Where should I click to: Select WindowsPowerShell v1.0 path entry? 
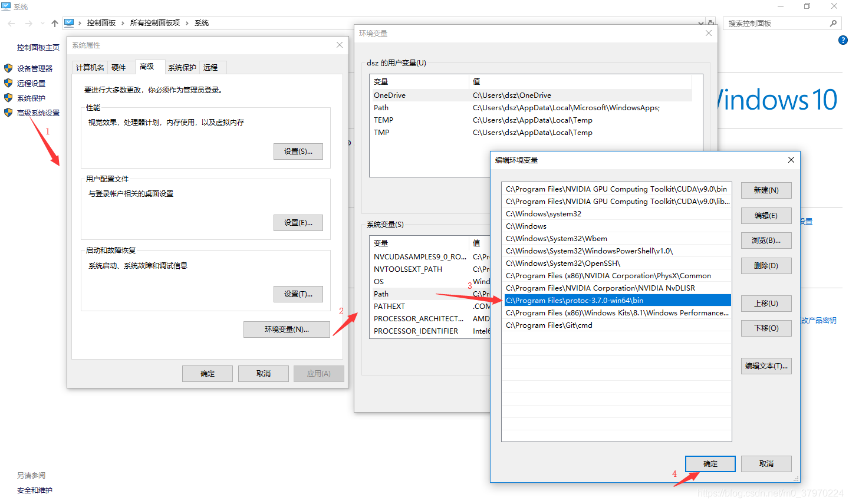617,251
